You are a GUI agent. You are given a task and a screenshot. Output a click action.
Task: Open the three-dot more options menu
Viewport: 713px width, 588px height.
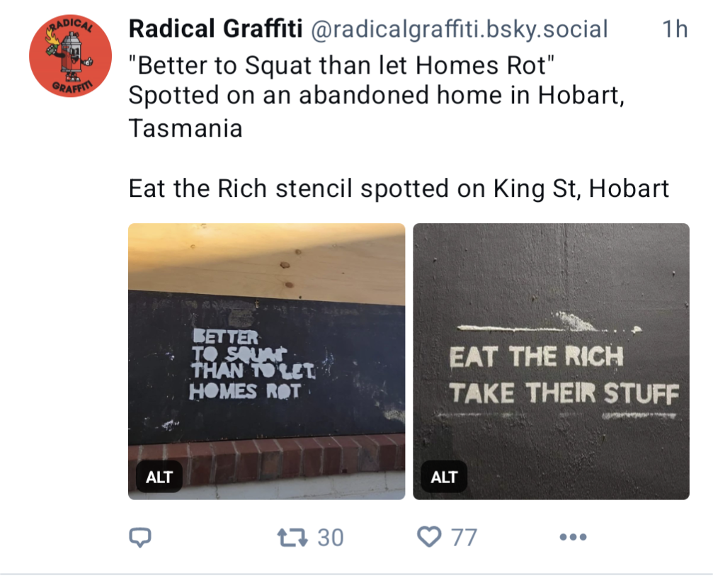tap(572, 537)
